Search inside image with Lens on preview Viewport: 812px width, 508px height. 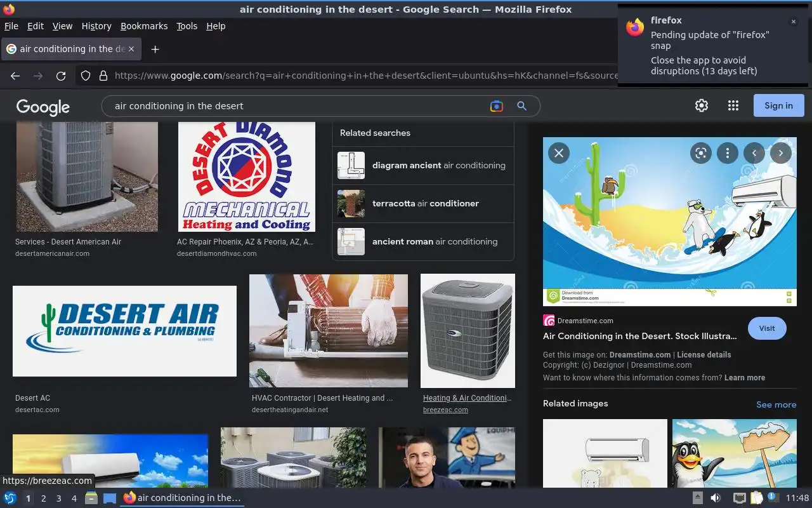701,153
